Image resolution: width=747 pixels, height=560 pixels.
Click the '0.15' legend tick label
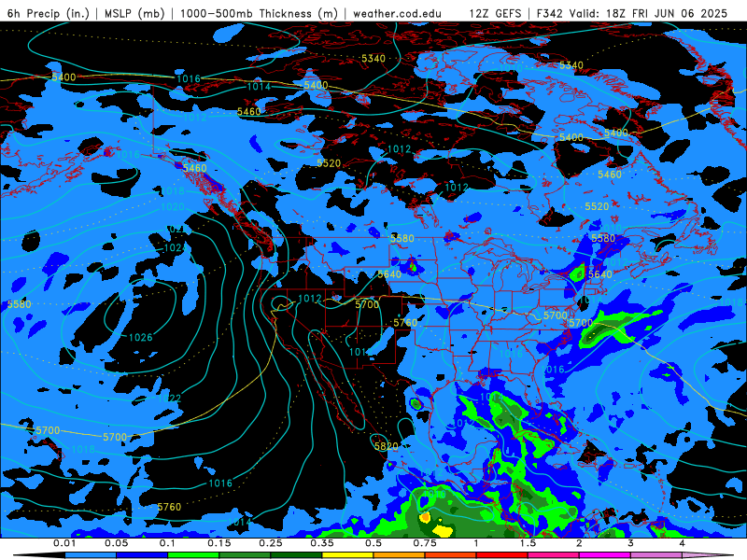click(x=218, y=543)
